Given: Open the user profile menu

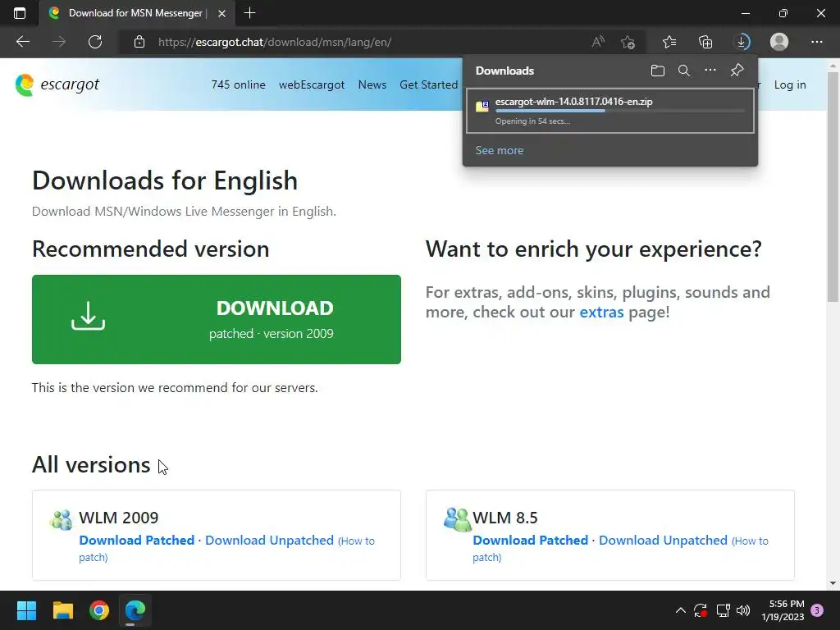Looking at the screenshot, I should 779,42.
